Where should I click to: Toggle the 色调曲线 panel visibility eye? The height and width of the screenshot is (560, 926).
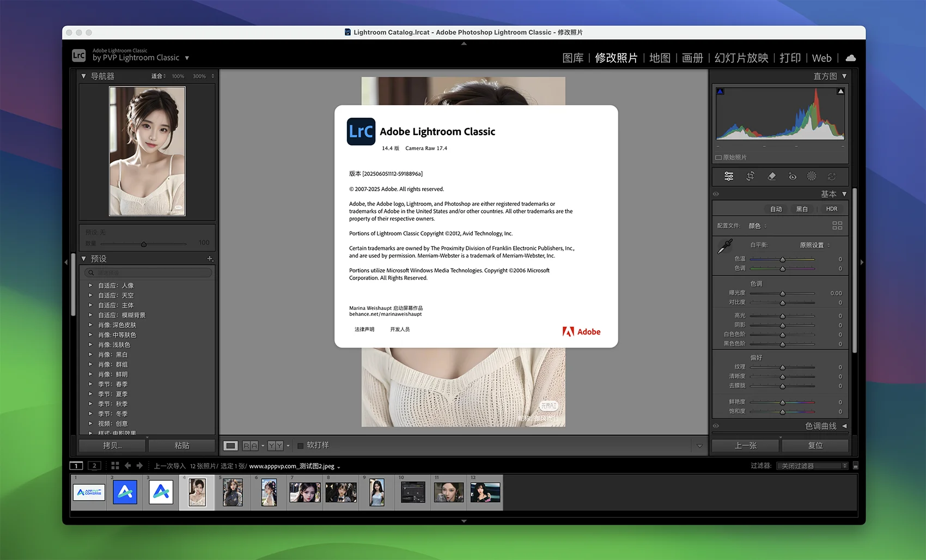coord(716,426)
